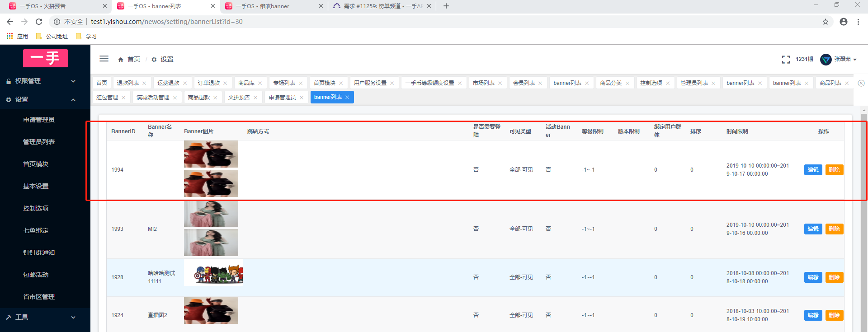
Task: Delete banner 1924 with 删除 button
Action: (x=834, y=315)
